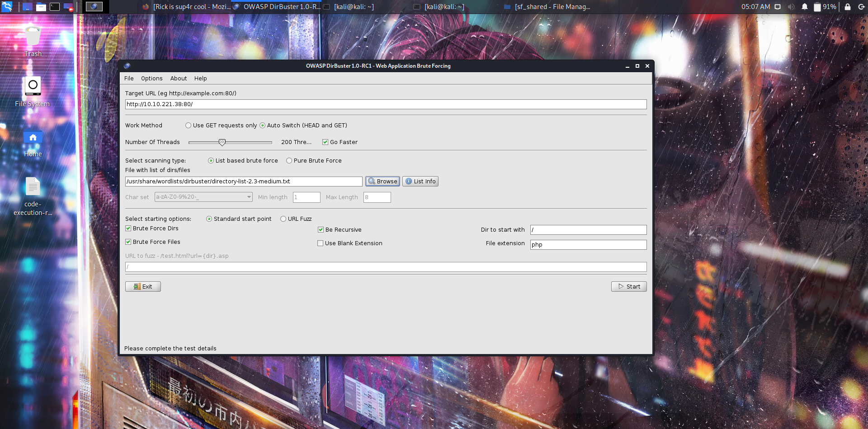Open the Trash desktop icon
Screen dimensions: 868x429
click(x=33, y=42)
